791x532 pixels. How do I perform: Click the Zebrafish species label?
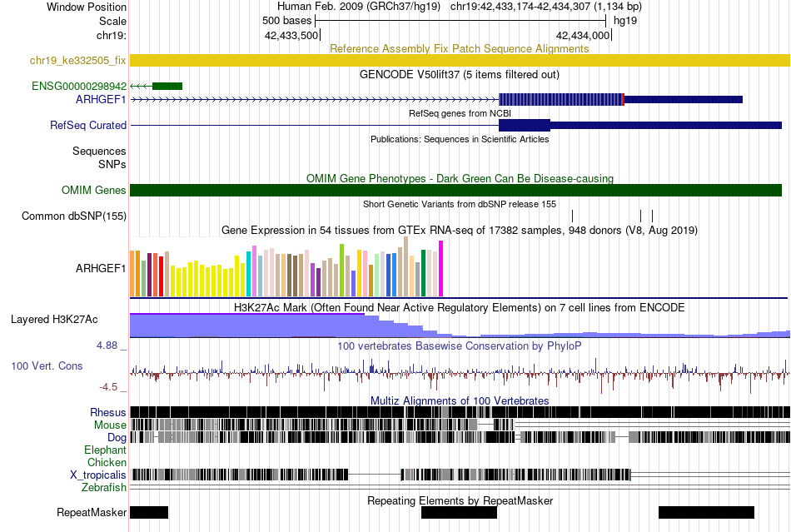[104, 487]
